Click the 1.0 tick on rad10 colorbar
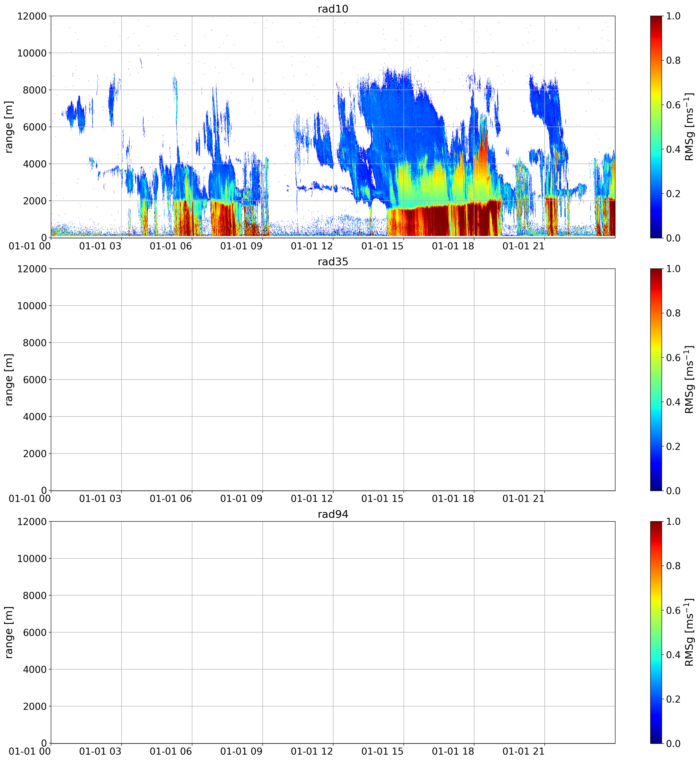The width and height of the screenshot is (700, 761). [673, 16]
